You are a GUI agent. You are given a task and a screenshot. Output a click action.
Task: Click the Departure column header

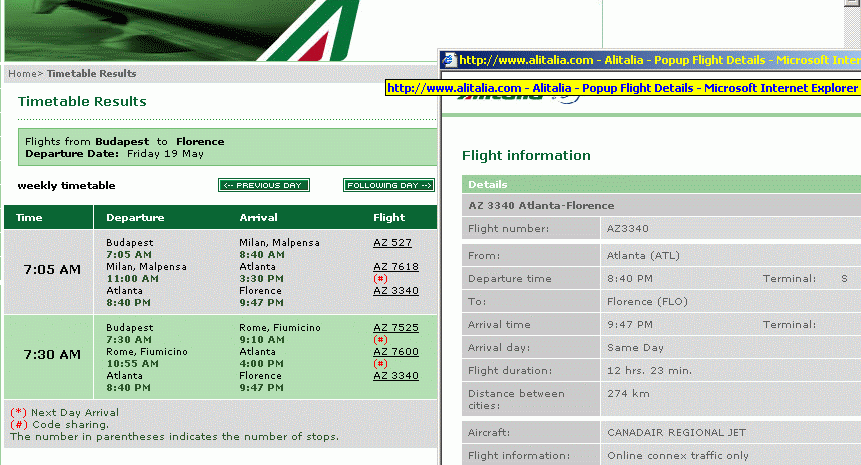coord(135,217)
